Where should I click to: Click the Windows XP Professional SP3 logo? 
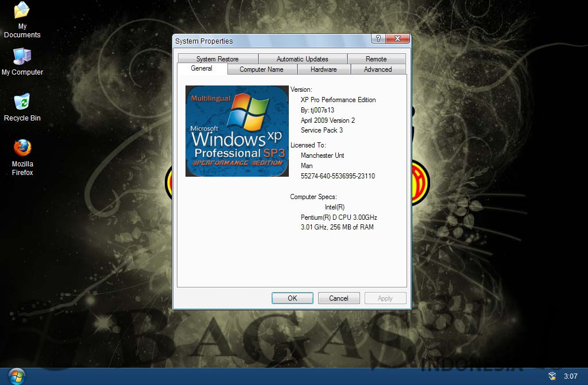(237, 131)
